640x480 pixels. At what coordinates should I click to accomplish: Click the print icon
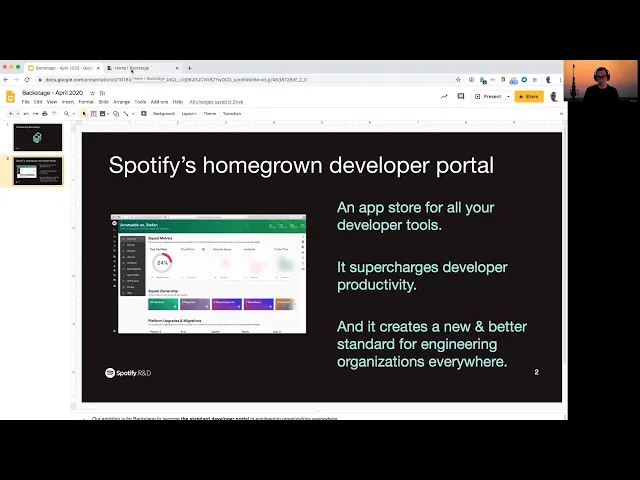pyautogui.click(x=44, y=113)
